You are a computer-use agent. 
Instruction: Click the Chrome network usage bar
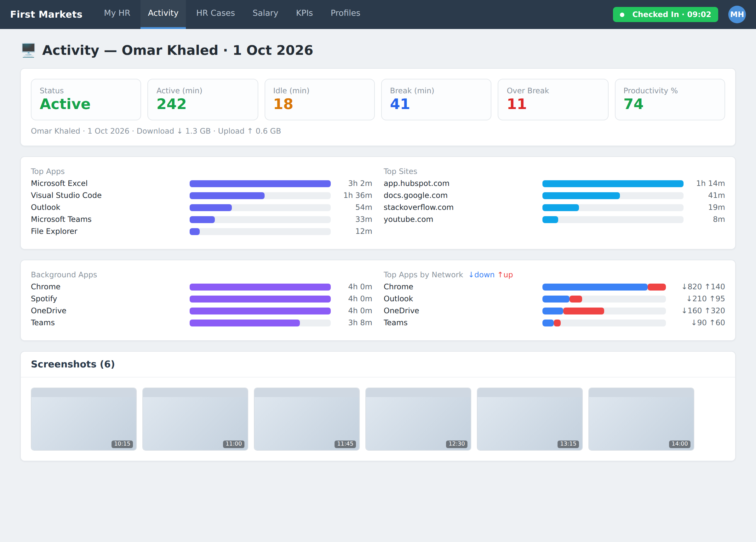604,287
